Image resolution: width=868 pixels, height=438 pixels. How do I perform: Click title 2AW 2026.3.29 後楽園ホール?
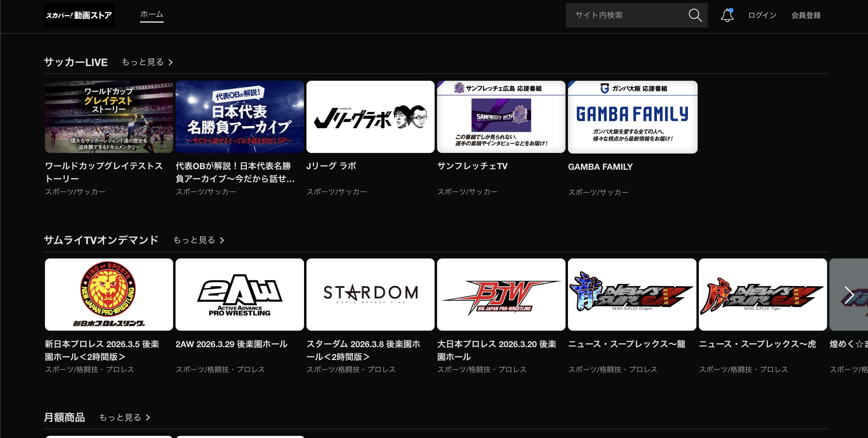[231, 344]
